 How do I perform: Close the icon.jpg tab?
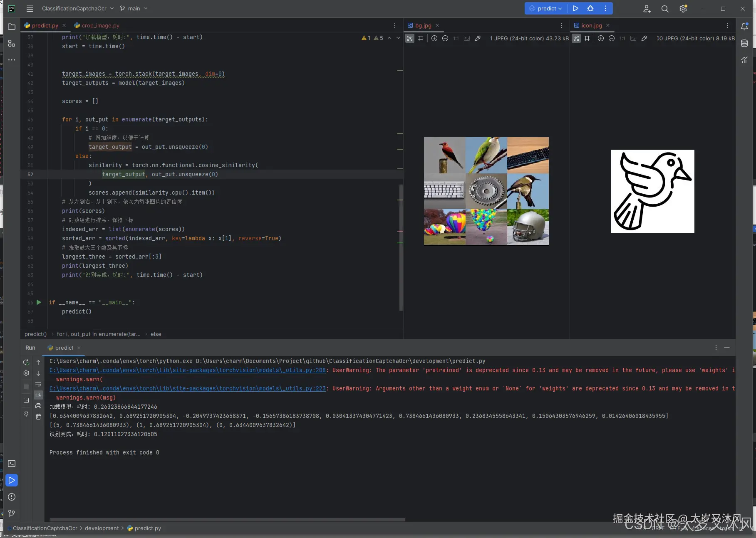click(x=608, y=25)
